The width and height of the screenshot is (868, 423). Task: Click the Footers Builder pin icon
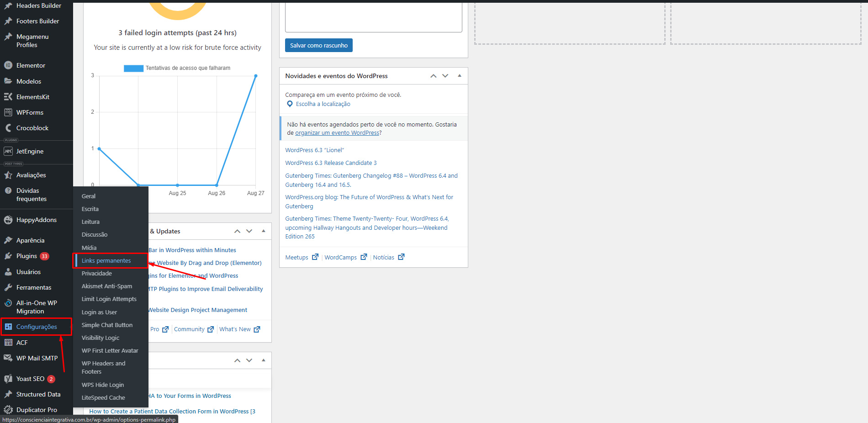8,21
